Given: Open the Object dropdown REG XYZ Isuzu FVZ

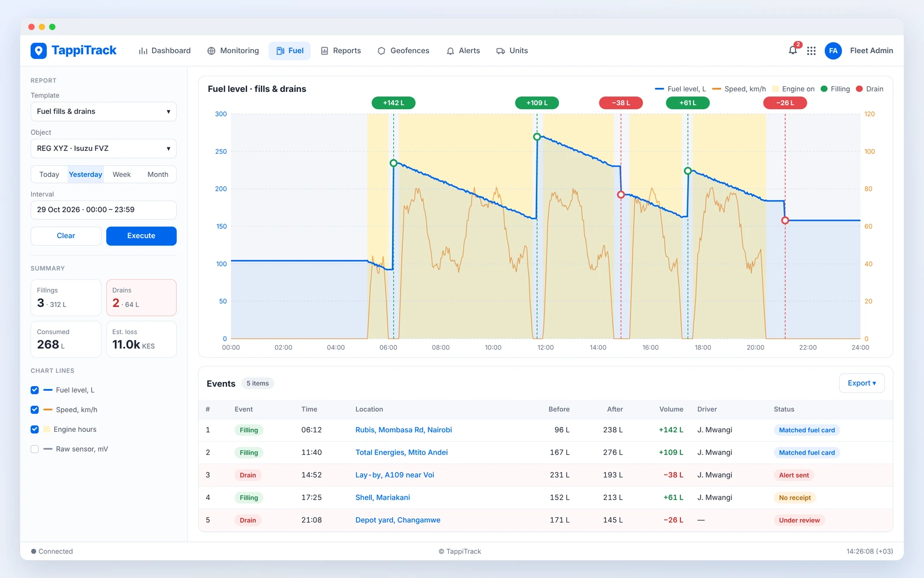Looking at the screenshot, I should tap(103, 149).
